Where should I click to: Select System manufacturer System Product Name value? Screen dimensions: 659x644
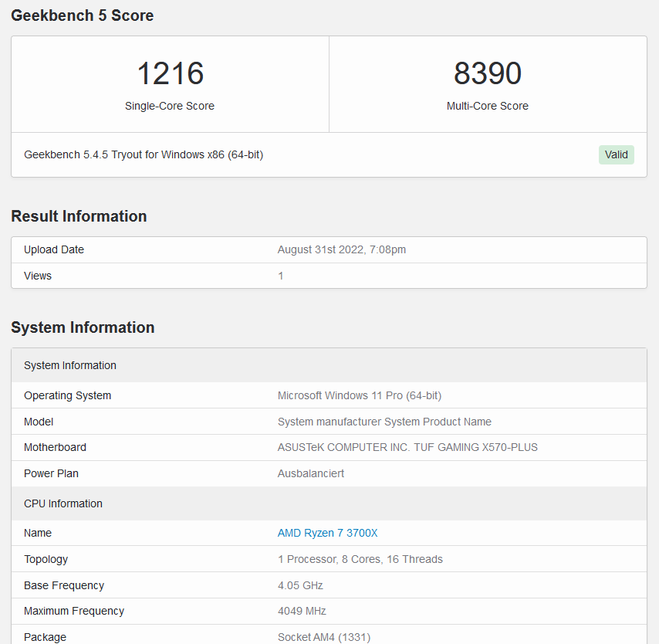click(384, 422)
